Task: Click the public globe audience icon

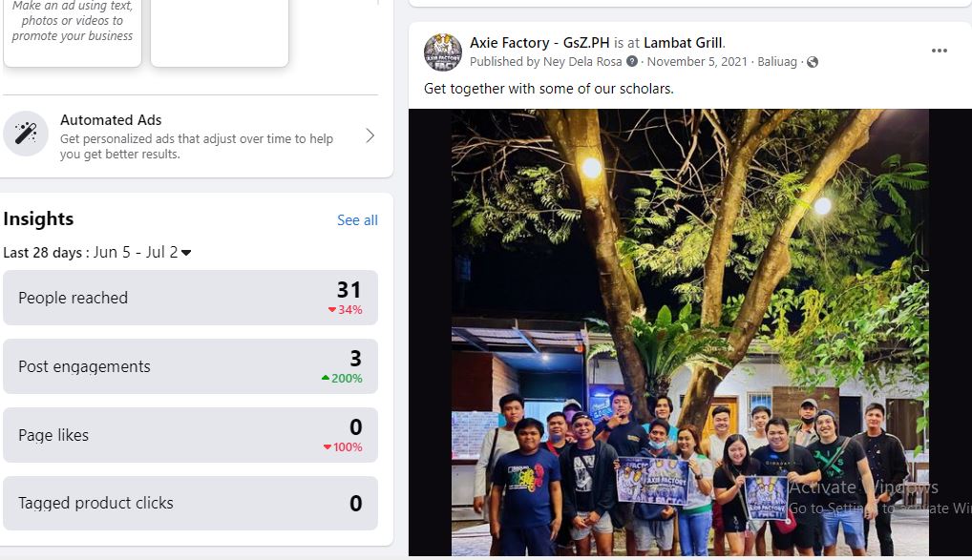Action: tap(812, 62)
